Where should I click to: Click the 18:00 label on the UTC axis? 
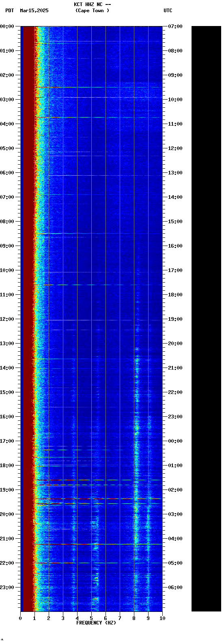(x=175, y=295)
